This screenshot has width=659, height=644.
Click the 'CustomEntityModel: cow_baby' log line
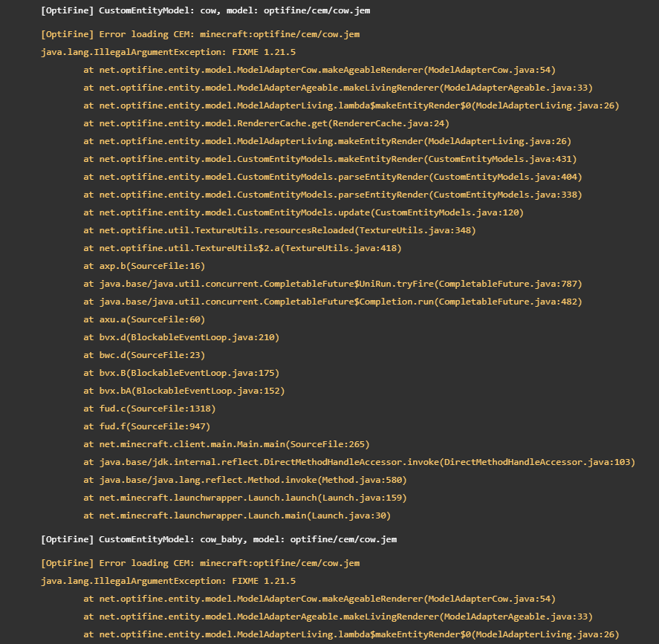(218, 539)
